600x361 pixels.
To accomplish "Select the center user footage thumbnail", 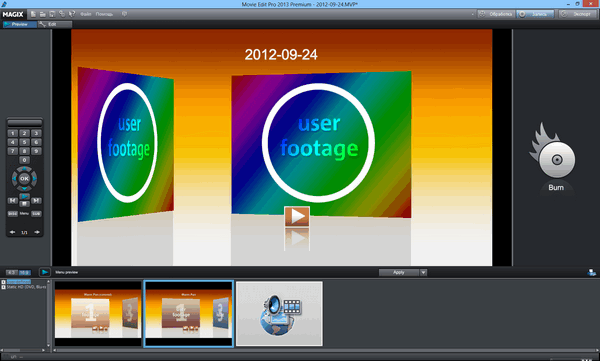I will 321,144.
